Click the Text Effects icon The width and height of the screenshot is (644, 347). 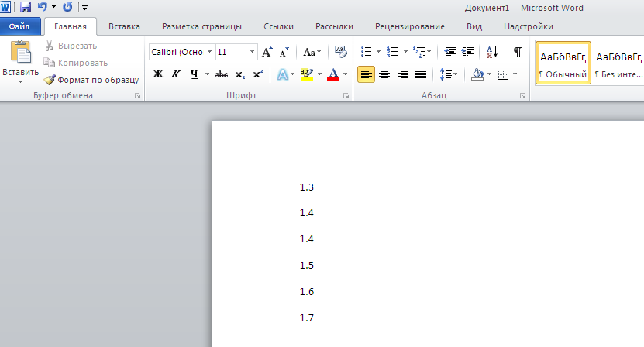[282, 74]
